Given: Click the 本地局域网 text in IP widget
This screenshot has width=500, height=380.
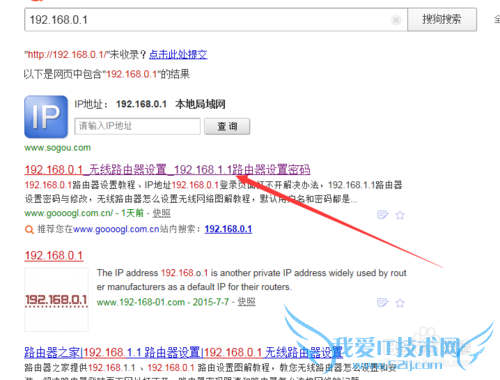Looking at the screenshot, I should (200, 104).
